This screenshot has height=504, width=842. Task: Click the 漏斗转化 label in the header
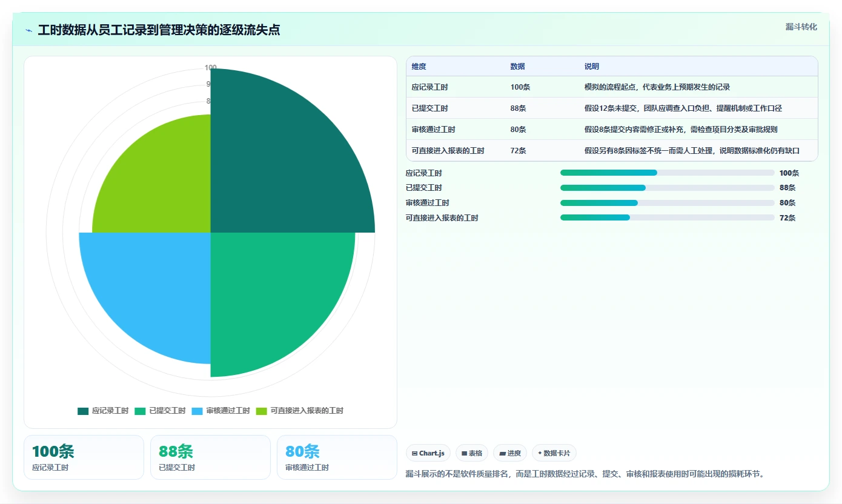pyautogui.click(x=801, y=27)
